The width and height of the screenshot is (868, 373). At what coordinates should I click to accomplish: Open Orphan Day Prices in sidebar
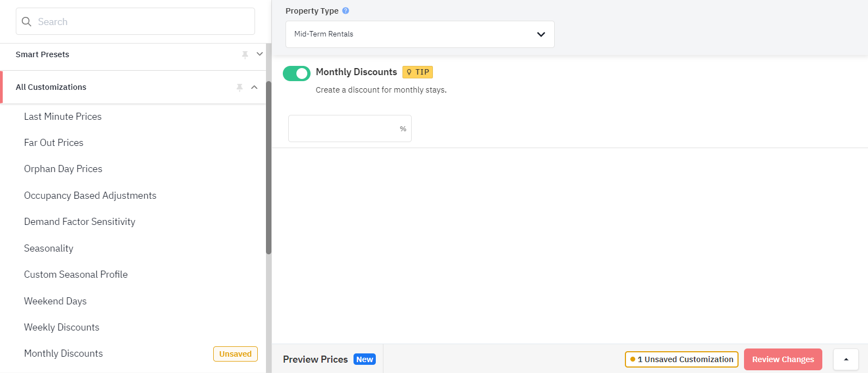click(63, 169)
